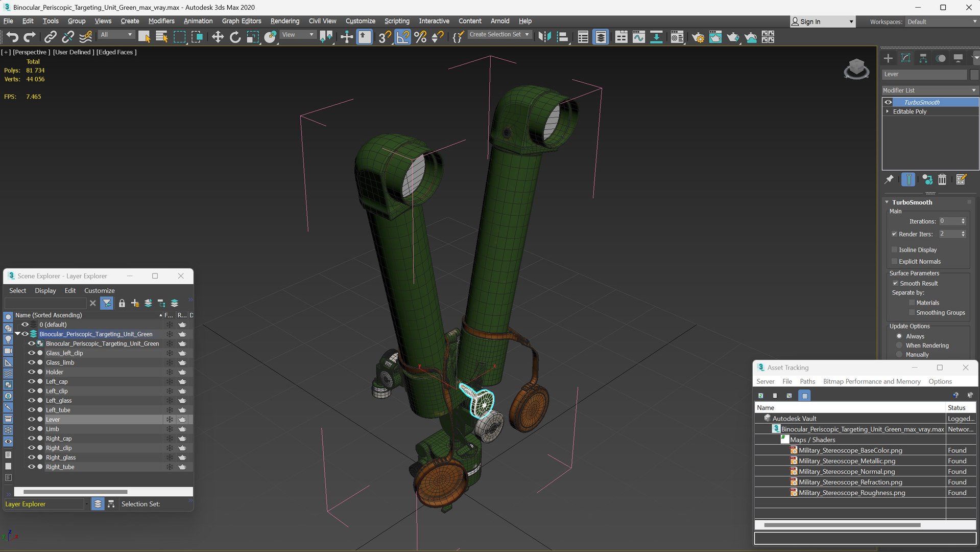
Task: Click the Mirror tool icon
Action: coord(544,37)
